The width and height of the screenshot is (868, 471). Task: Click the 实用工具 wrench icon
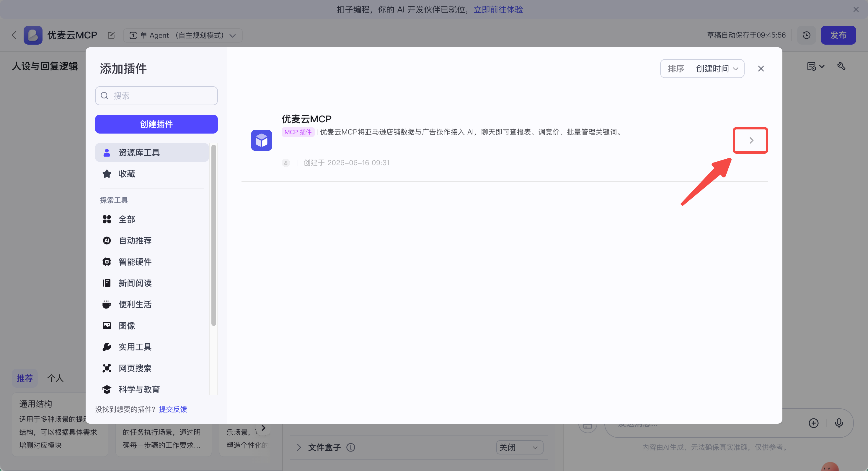pyautogui.click(x=107, y=347)
